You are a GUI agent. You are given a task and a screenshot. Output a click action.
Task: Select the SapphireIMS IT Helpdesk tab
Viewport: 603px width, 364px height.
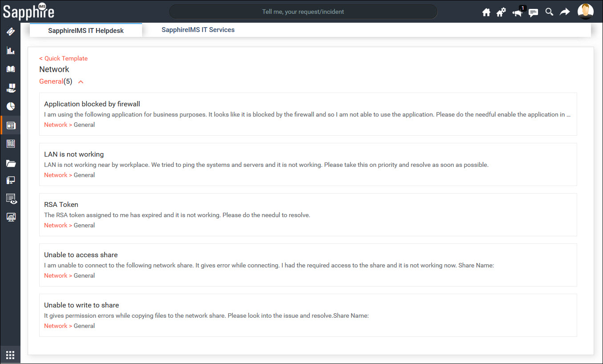point(86,31)
